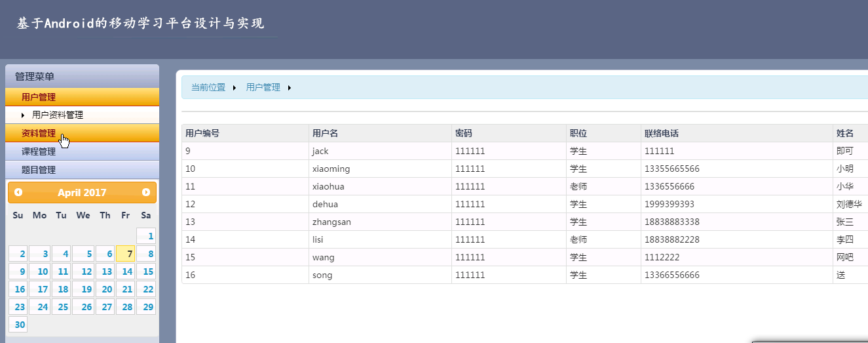Click username lisi in table

coord(318,239)
